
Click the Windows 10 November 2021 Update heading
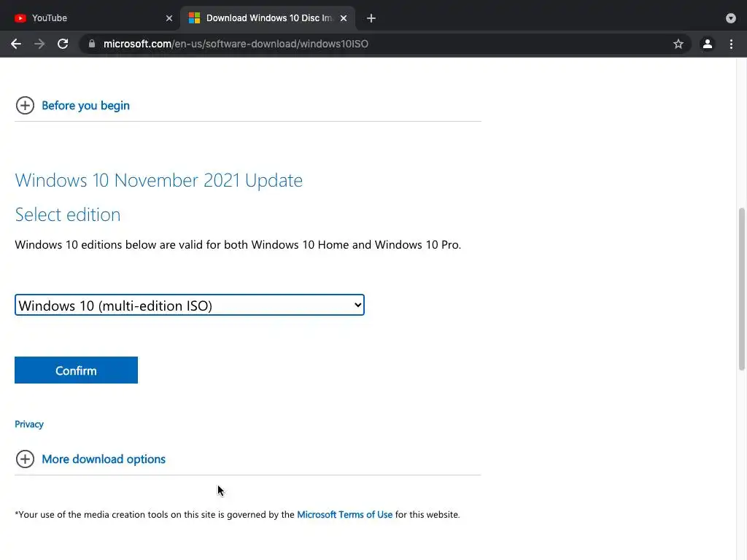[158, 181]
